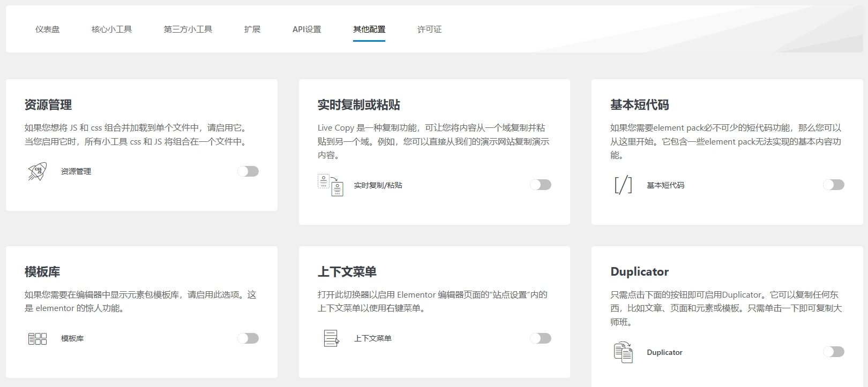The height and width of the screenshot is (387, 868).
Task: Turn on the 实时复制/粘贴 switch
Action: click(541, 185)
